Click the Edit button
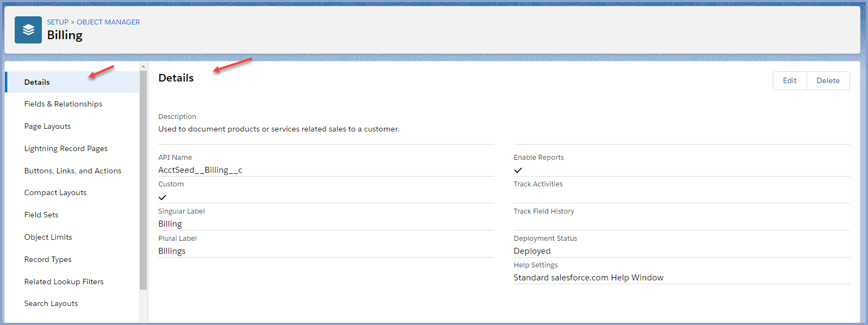868x325 pixels. point(790,80)
